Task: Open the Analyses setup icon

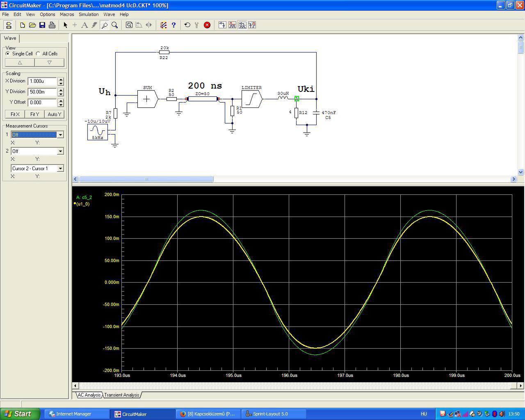Action: (164, 25)
